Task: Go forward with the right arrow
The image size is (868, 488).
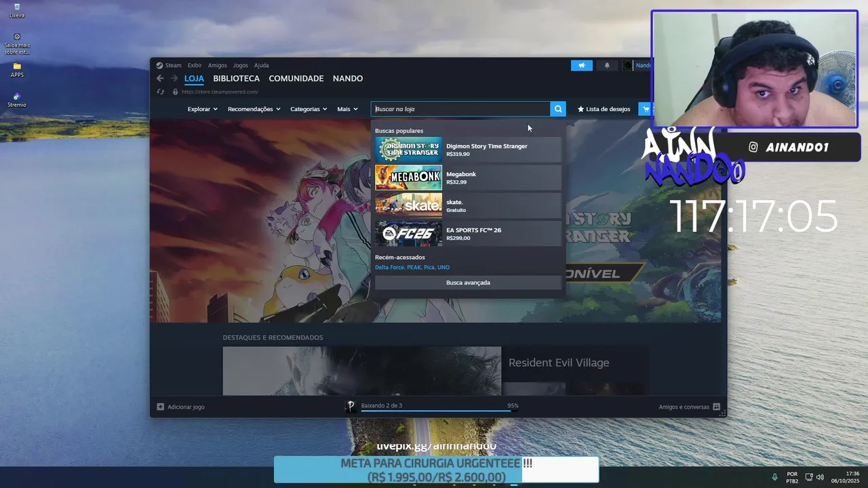Action: click(x=174, y=79)
